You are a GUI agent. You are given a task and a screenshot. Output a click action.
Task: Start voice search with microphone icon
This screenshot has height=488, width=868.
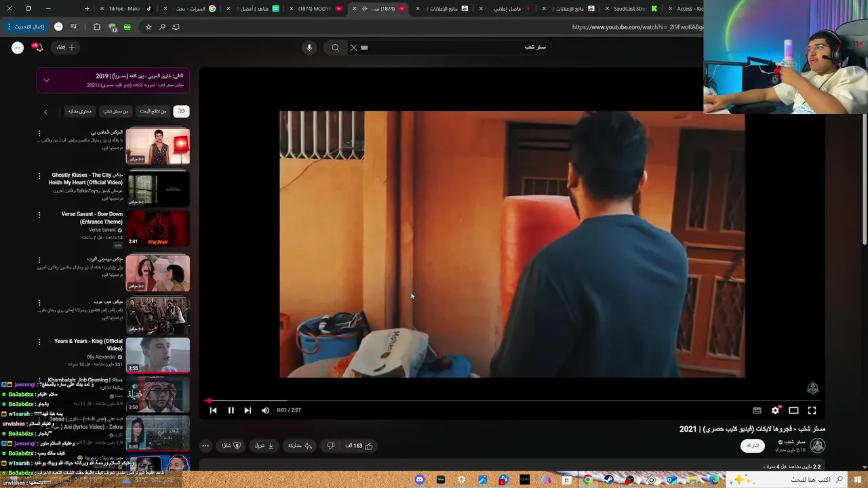pyautogui.click(x=309, y=47)
